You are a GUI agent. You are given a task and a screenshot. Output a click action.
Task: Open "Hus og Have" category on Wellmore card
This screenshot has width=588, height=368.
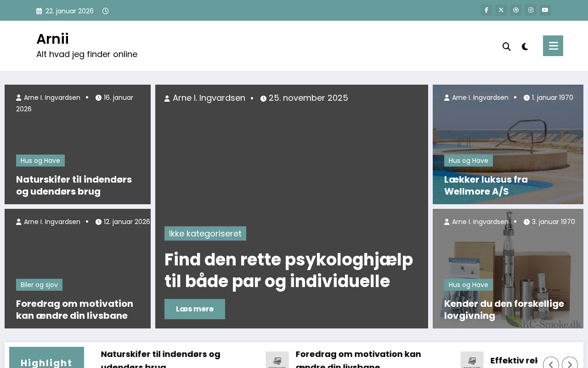pyautogui.click(x=469, y=161)
